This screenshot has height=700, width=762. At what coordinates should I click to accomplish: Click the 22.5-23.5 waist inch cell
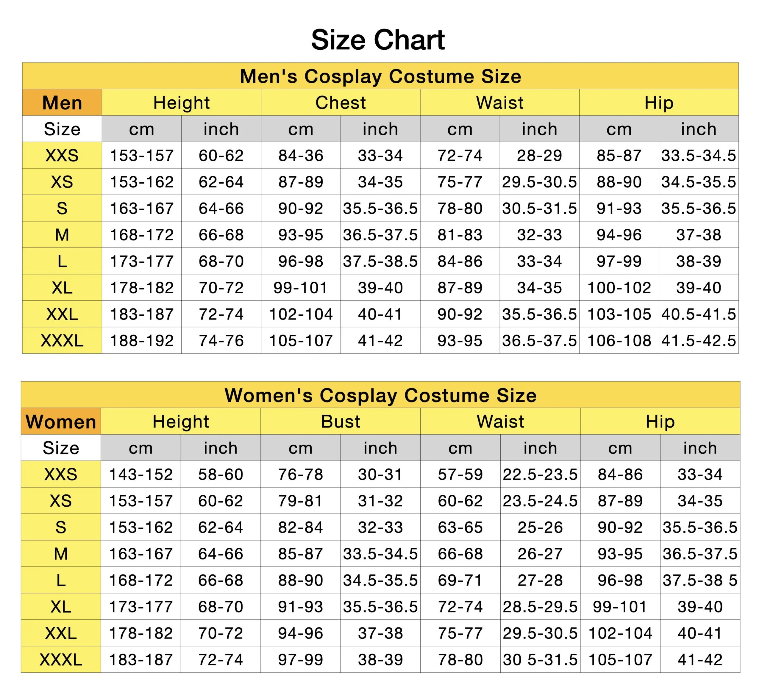[540, 474]
